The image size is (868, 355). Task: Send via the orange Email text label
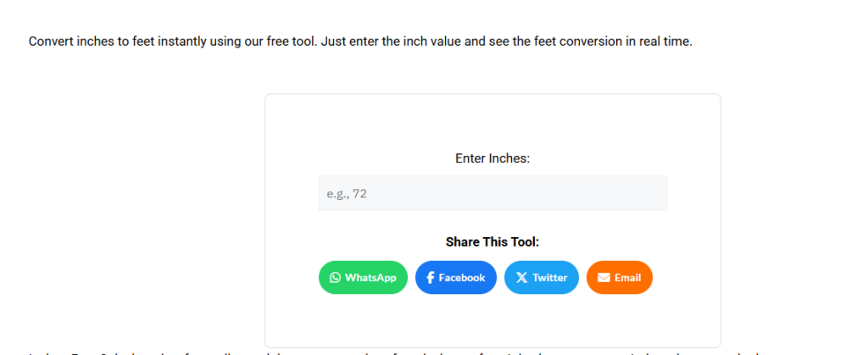pyautogui.click(x=627, y=277)
